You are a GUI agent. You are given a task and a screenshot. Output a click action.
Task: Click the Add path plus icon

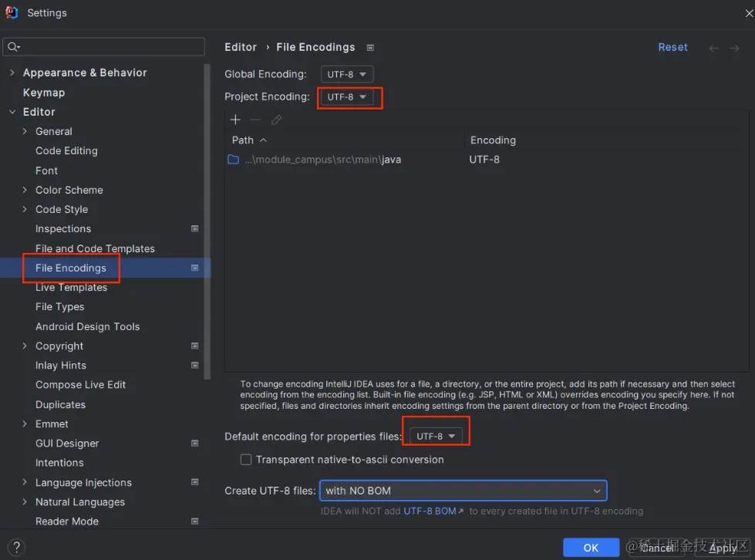point(235,120)
